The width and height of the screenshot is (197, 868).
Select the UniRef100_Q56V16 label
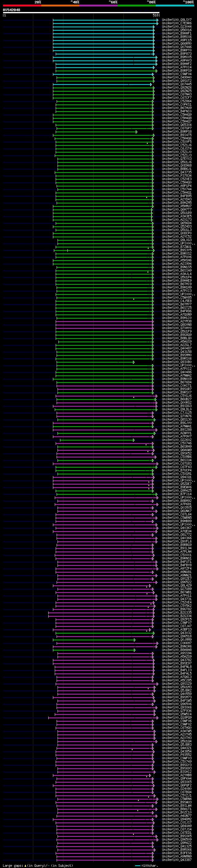tap(177, 30)
